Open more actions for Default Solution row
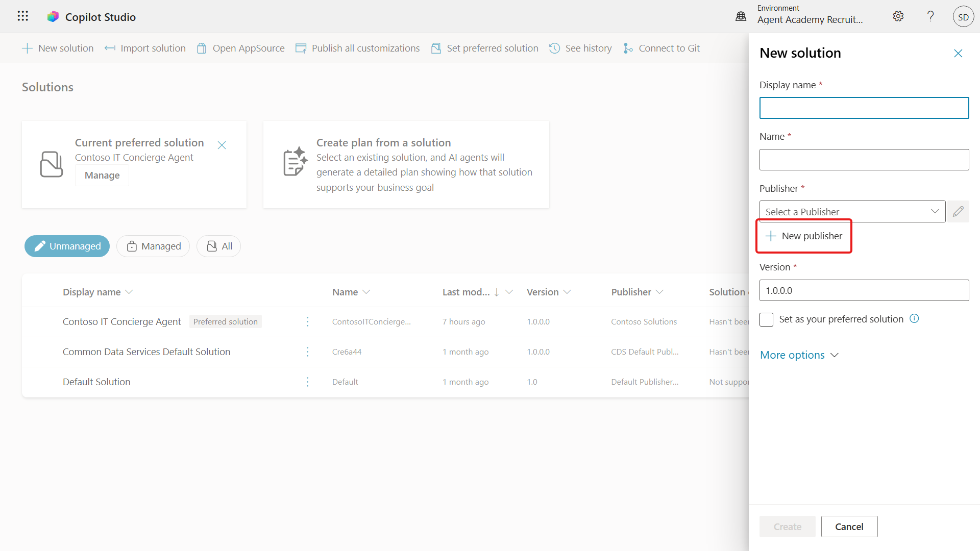The image size is (980, 551). 307,382
